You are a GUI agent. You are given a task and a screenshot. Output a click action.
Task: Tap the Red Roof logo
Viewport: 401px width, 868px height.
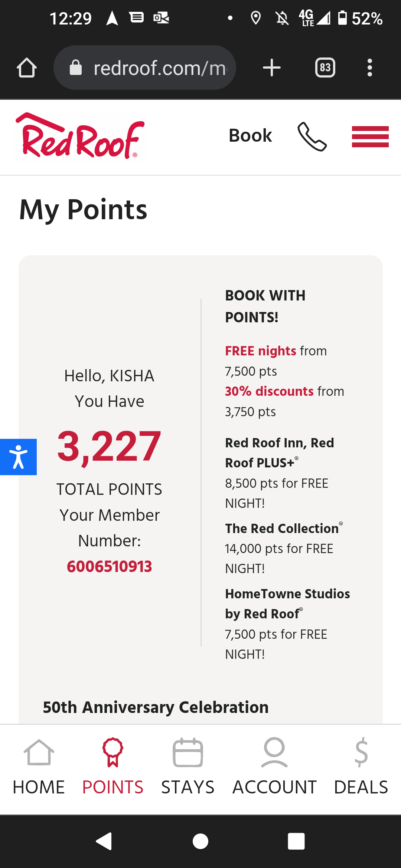click(80, 137)
